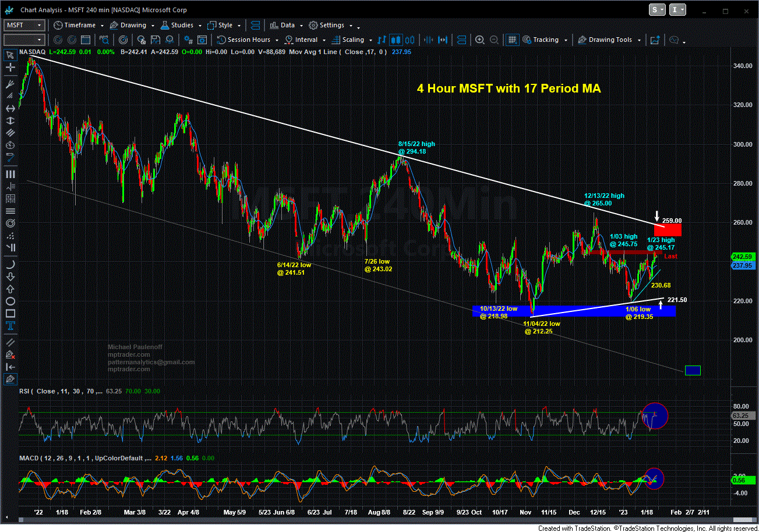The width and height of the screenshot is (759, 532).
Task: Expand the Interval dropdown arrow
Action: 325,41
